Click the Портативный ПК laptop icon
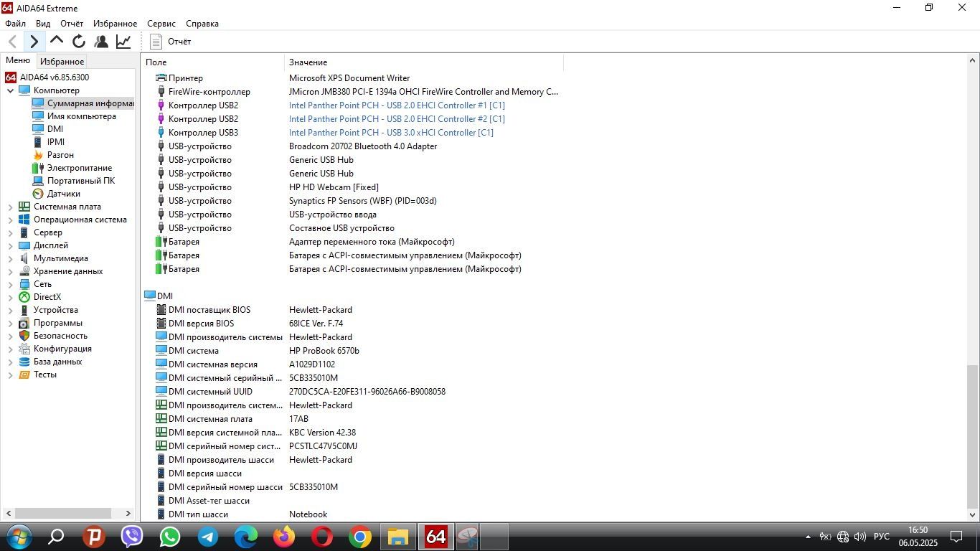Image resolution: width=980 pixels, height=551 pixels. (38, 181)
